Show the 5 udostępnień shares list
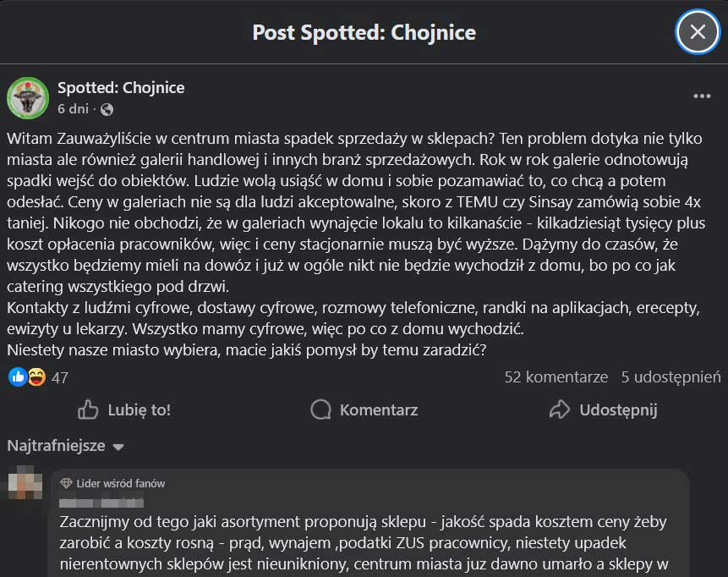Image resolution: width=728 pixels, height=577 pixels. (x=671, y=377)
